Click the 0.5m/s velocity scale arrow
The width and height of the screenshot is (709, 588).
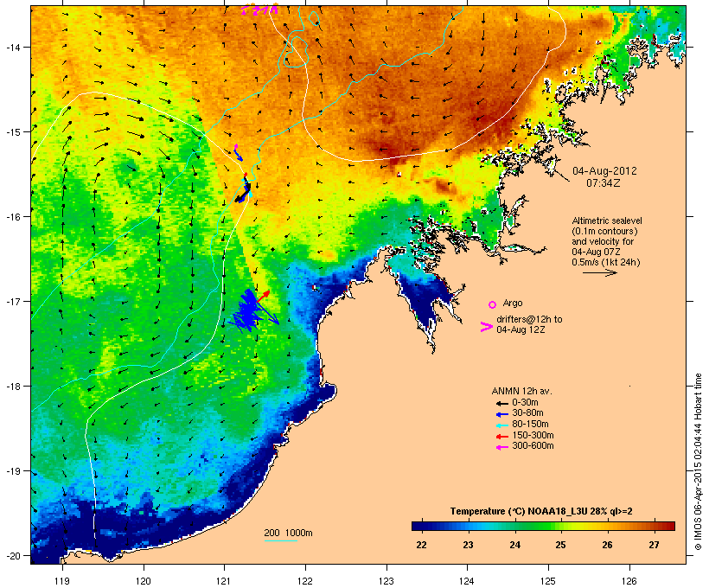(x=599, y=272)
